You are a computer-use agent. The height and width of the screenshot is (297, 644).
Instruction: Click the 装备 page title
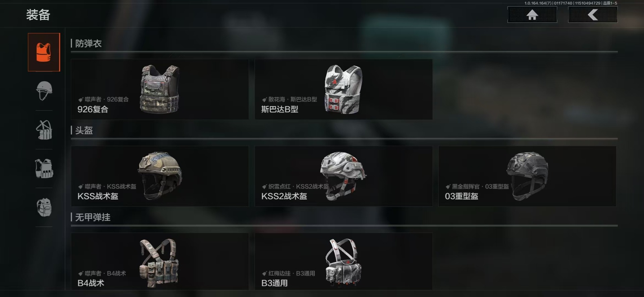pyautogui.click(x=38, y=15)
